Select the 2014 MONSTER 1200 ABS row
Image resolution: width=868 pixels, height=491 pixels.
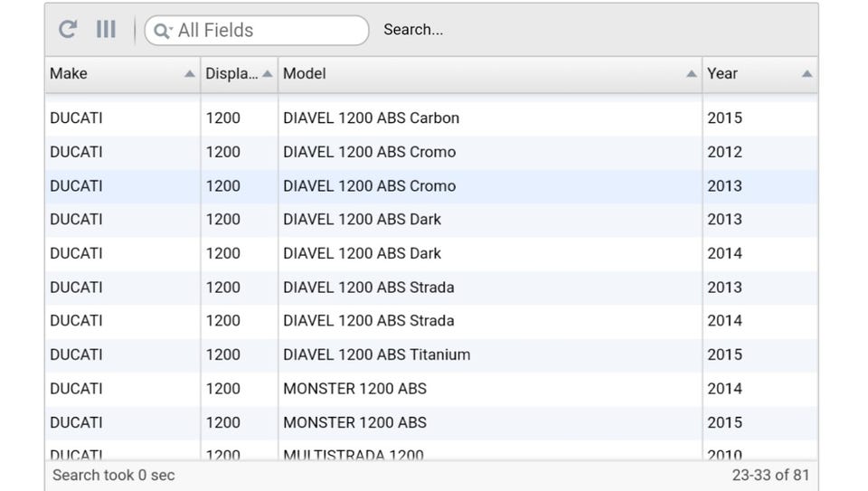point(354,389)
